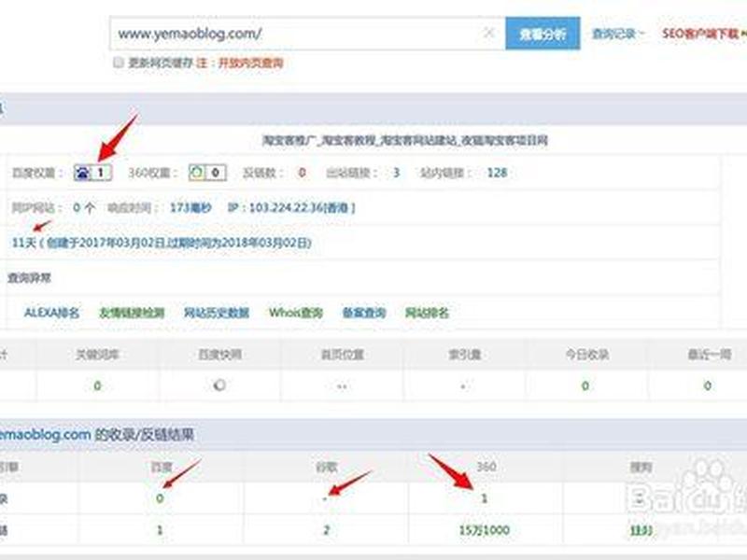Click the 关键词库 value 0

click(97, 385)
